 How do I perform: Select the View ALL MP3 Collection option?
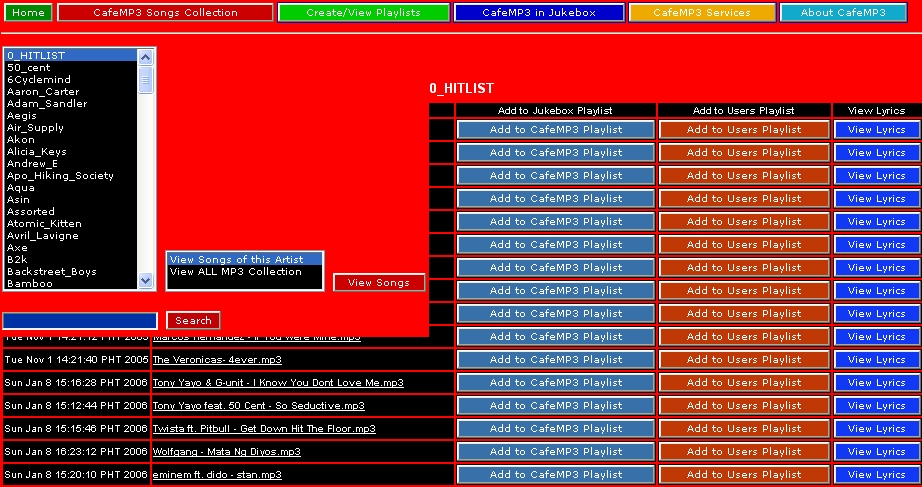click(235, 272)
